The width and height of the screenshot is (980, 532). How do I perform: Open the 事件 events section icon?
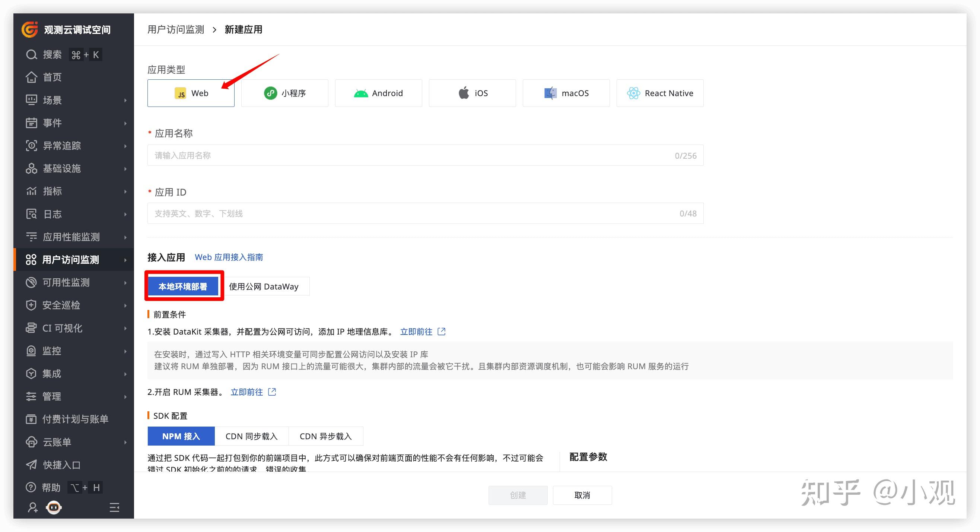click(32, 123)
